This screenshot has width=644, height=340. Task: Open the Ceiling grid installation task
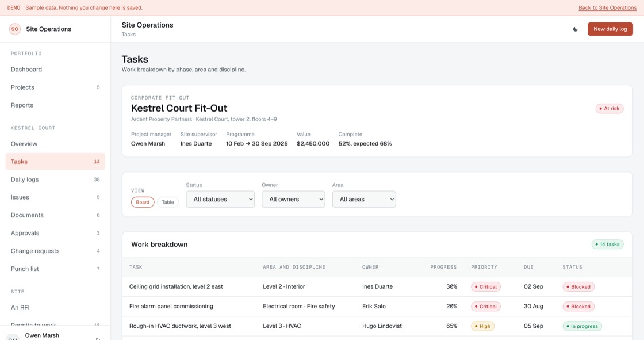pos(176,287)
